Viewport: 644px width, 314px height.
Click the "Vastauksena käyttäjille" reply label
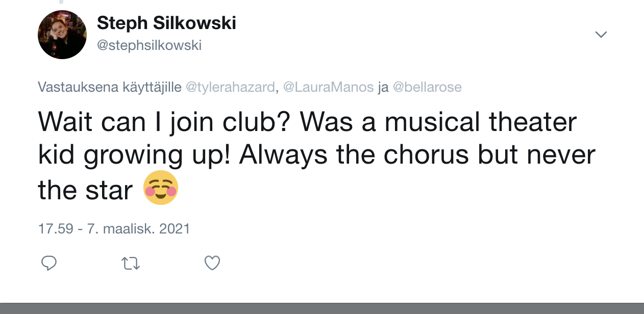109,87
